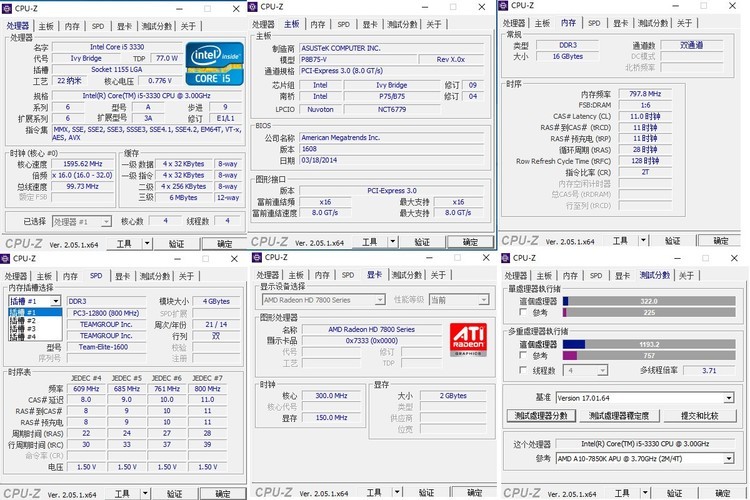This screenshot has width=750, height=500.
Task: Click the reference score bar showing 757
Action: pos(649,355)
